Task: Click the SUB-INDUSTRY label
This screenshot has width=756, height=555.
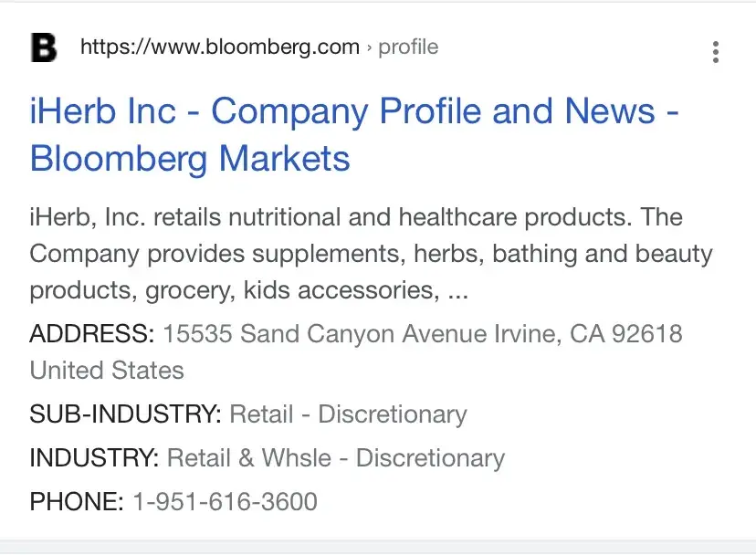Action: click(125, 414)
